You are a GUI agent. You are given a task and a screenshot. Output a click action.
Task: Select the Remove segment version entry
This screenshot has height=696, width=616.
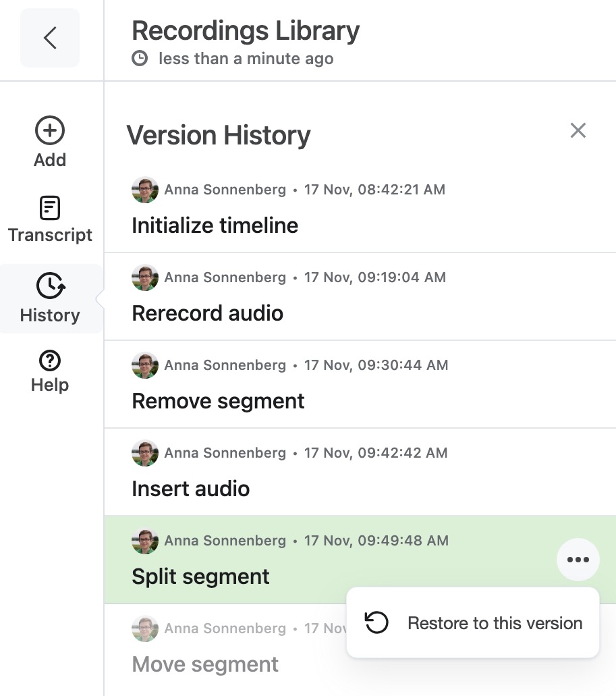(360, 384)
